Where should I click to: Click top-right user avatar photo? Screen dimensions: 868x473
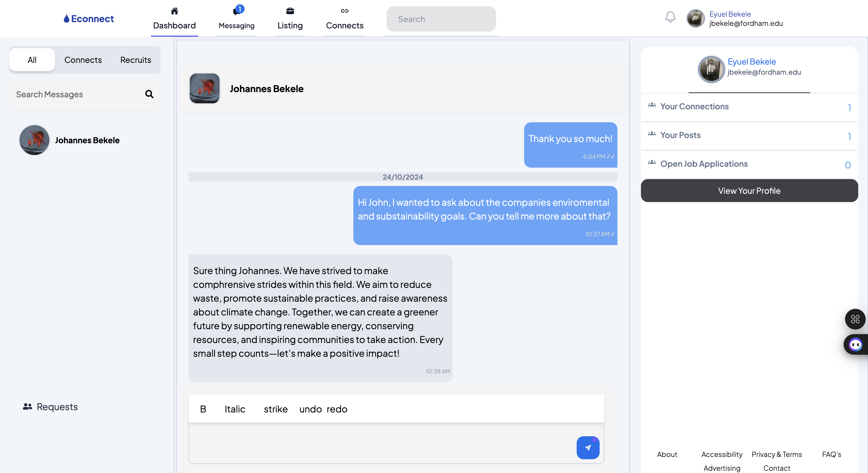point(695,18)
